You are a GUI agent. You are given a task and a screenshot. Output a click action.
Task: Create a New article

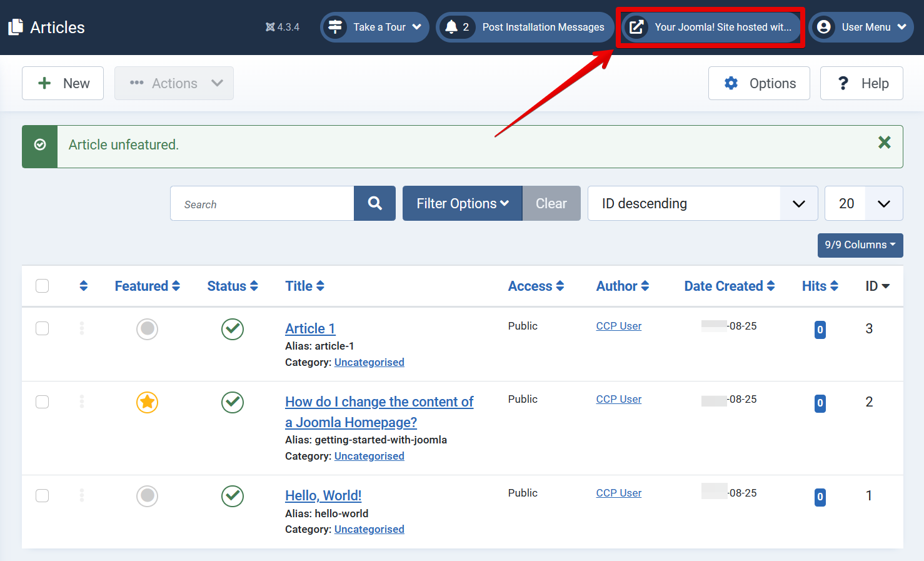pos(63,83)
